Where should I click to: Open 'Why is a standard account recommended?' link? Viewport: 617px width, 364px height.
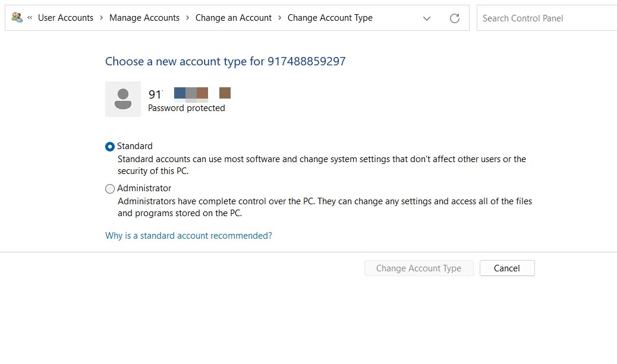[188, 235]
